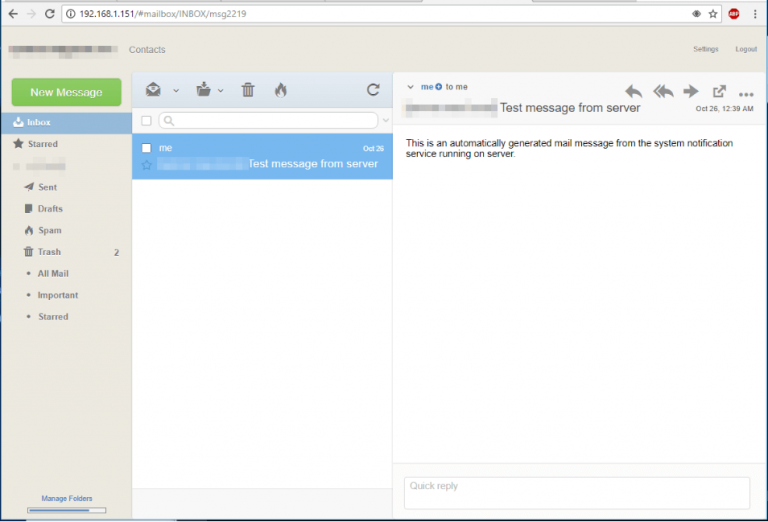Reload the browser page
This screenshot has width=768, height=522.
(49, 14)
